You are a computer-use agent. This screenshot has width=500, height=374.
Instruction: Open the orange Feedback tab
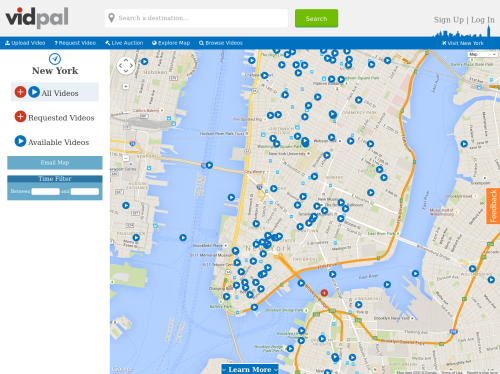coord(493,206)
